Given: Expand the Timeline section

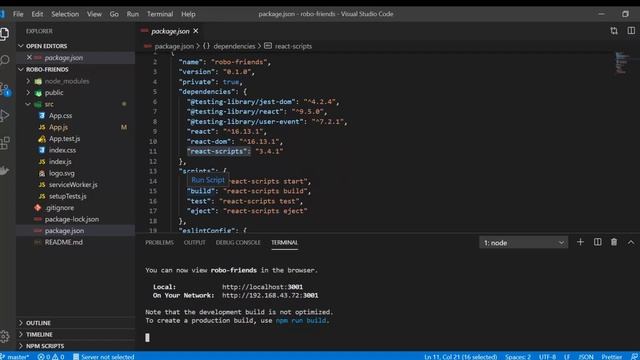Looking at the screenshot, I should 39,334.
